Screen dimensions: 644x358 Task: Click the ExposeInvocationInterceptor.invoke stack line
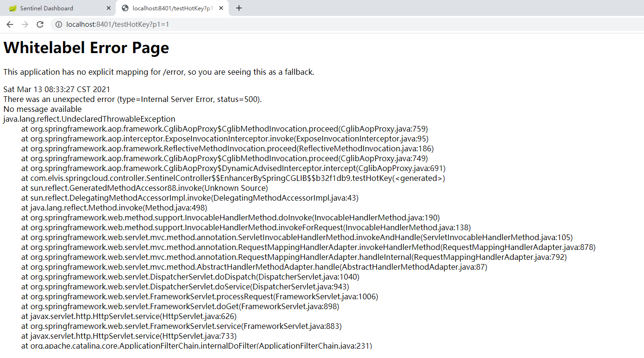(225, 139)
